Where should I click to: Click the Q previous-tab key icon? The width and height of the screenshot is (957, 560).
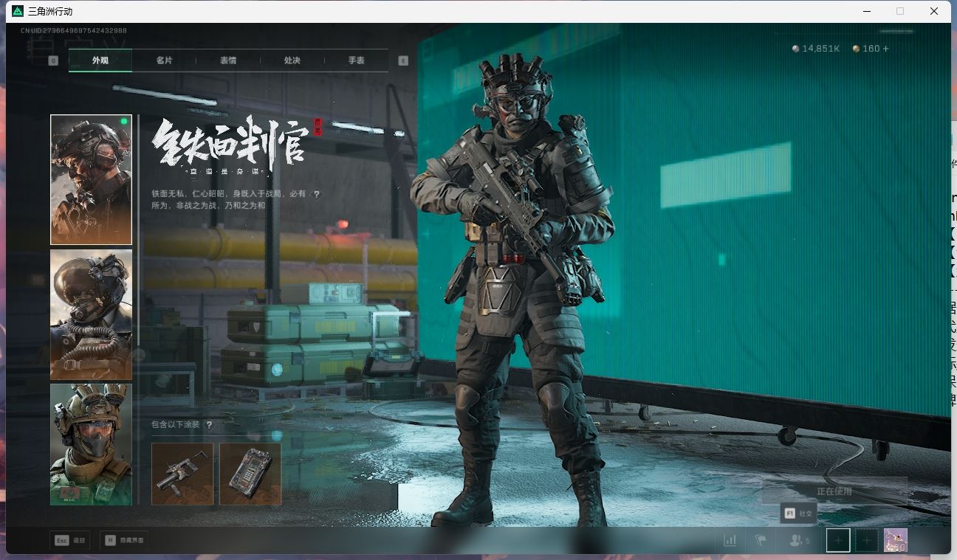pyautogui.click(x=53, y=61)
